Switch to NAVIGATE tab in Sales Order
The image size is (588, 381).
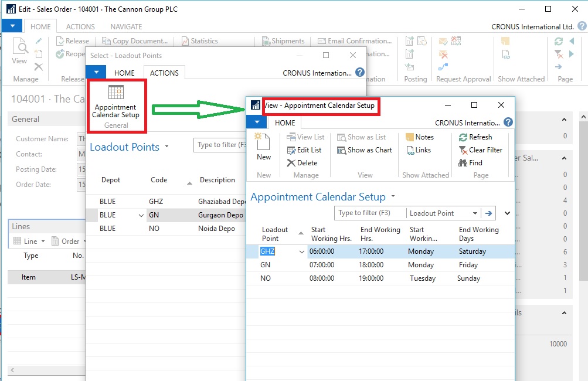coord(126,27)
